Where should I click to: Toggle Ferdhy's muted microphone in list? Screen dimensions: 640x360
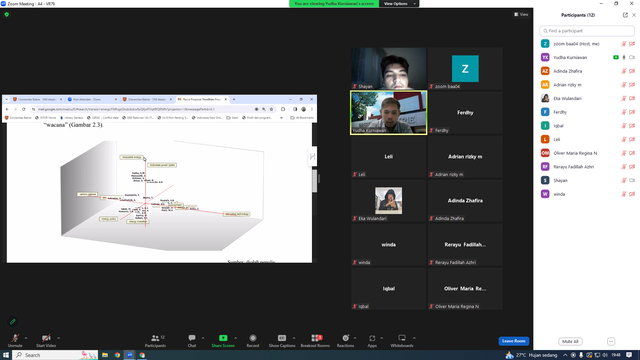coord(624,112)
